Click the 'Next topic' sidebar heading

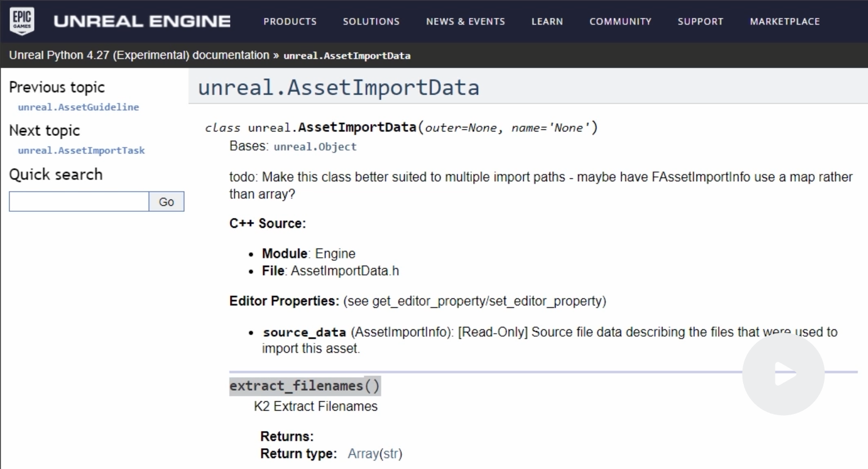tap(45, 130)
